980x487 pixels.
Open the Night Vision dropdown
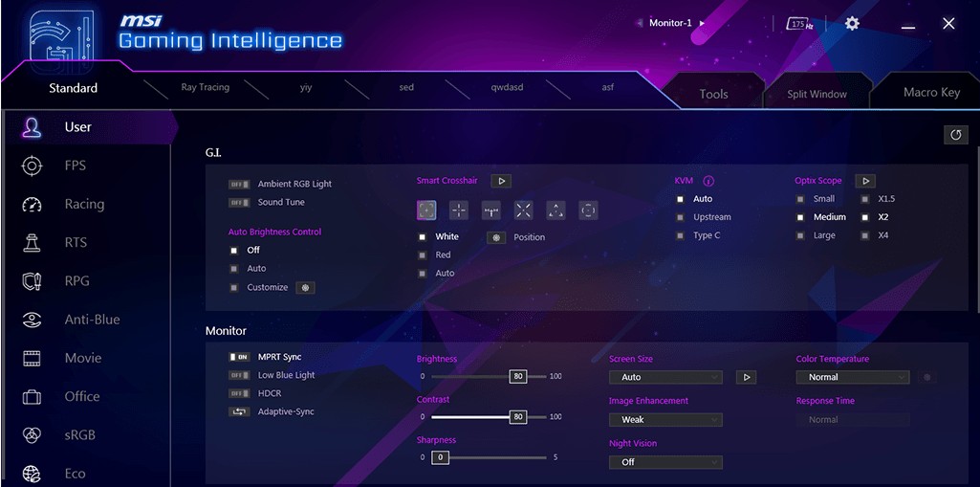coord(665,462)
